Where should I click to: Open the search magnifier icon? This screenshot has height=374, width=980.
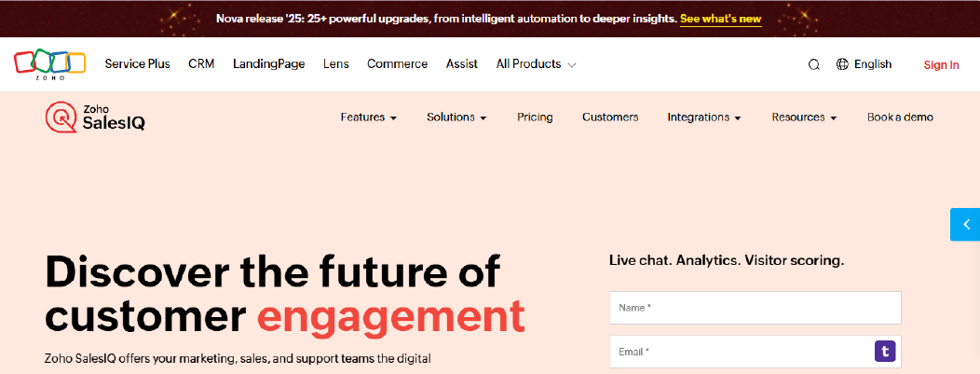[814, 64]
